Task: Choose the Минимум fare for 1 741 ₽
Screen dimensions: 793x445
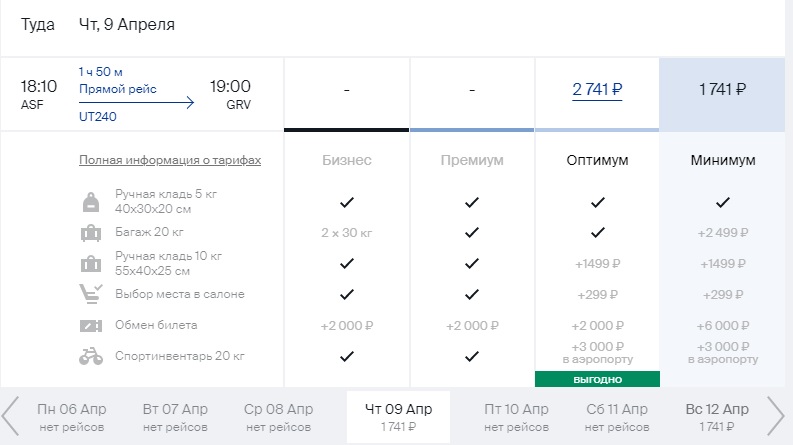Action: pos(722,89)
